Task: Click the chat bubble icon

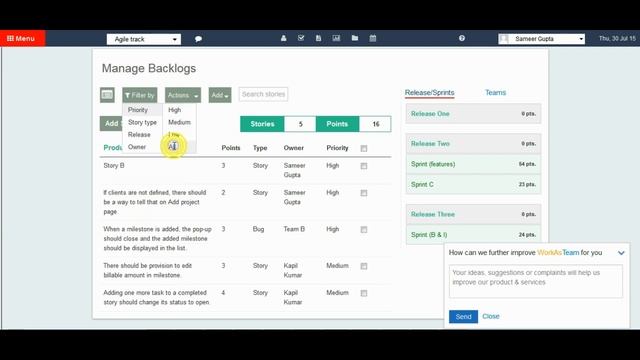Action: [198, 39]
